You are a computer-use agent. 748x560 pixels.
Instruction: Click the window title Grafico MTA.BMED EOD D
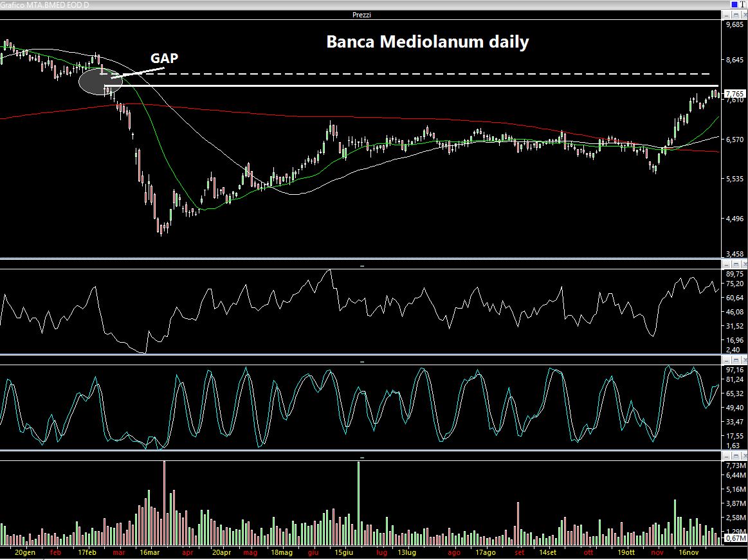pyautogui.click(x=45, y=5)
